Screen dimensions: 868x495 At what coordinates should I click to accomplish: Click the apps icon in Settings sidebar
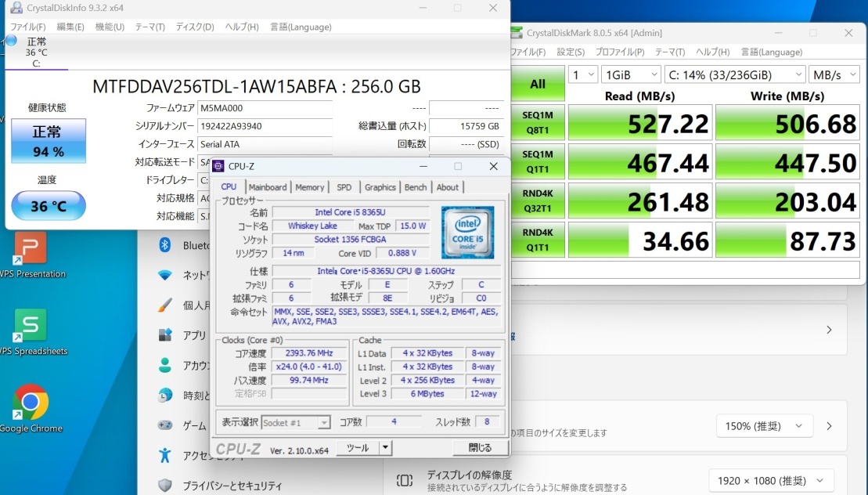165,335
